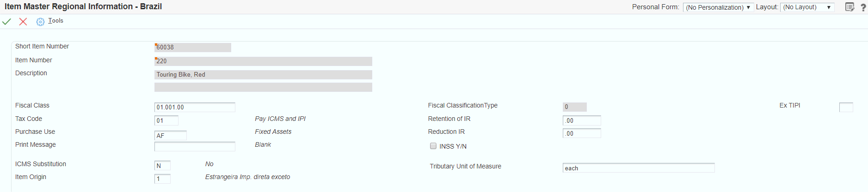
Task: Open the Tools menu
Action: 55,21
